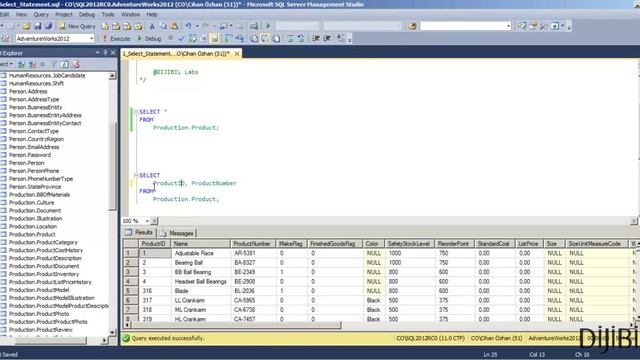Open the Debug menu
Screen dimensions: 640x360
click(x=87, y=14)
